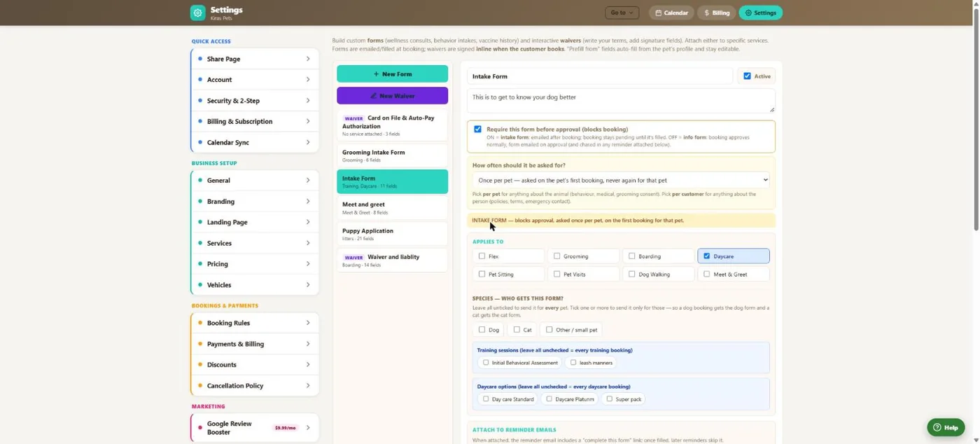
Task: Expand the Pricing row chevron
Action: click(308, 264)
